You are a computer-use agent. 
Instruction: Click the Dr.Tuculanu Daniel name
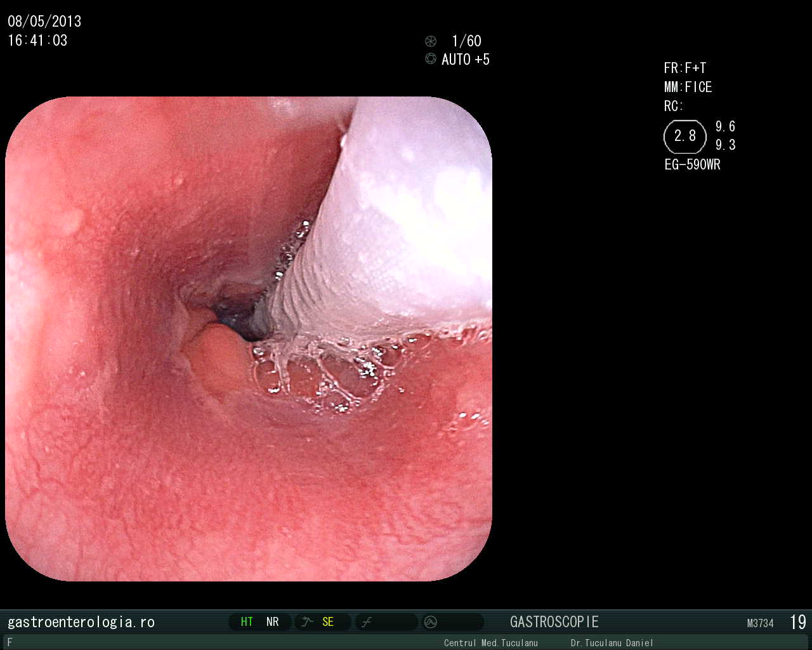[x=612, y=643]
